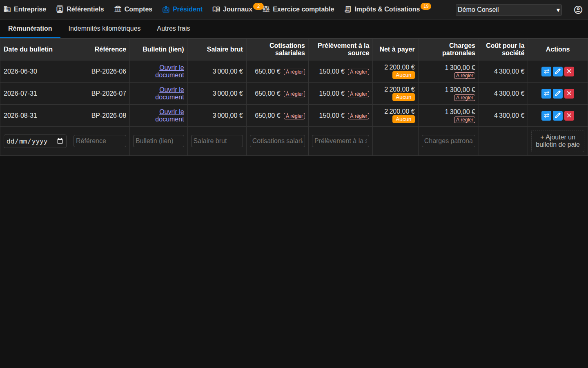Switch to the Indemnités kilométriques tab

coord(105,29)
